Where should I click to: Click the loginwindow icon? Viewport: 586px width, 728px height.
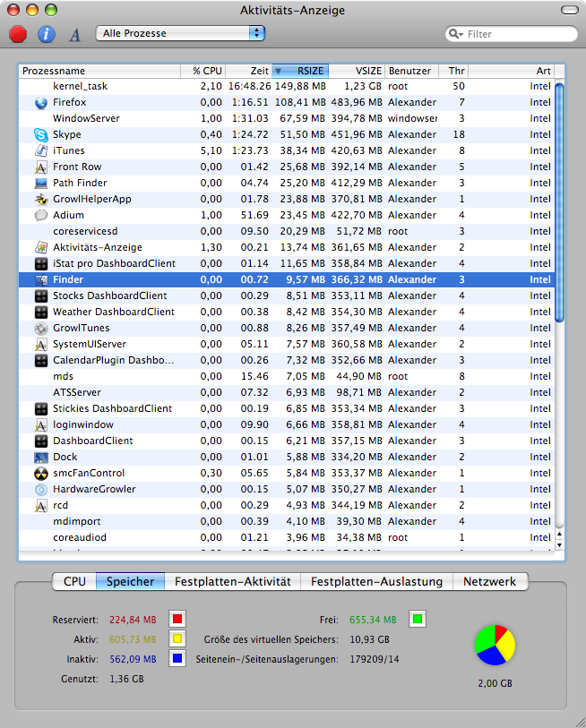coord(41,424)
